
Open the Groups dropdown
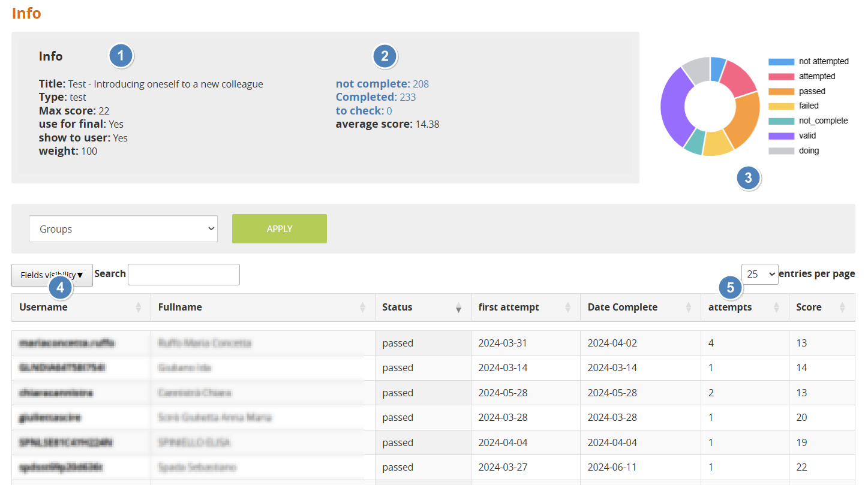[123, 229]
